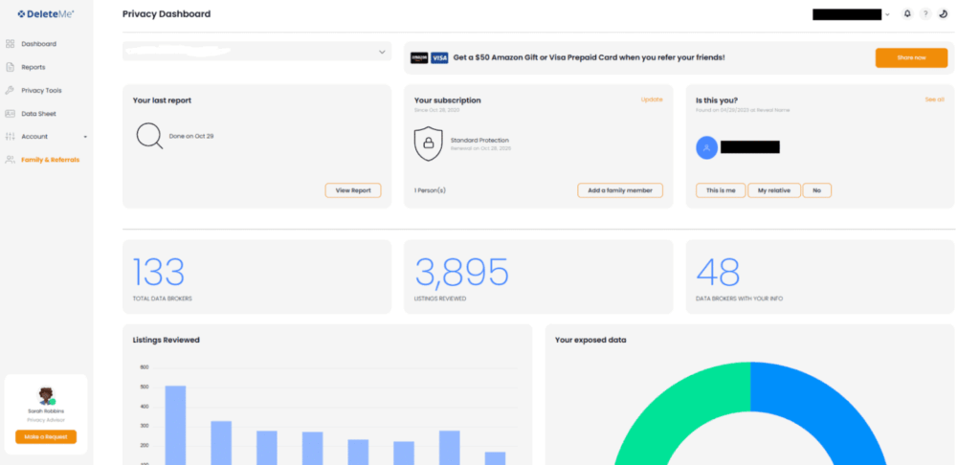This screenshot has width=980, height=465.
Task: Open the user account dropdown chevron
Action: (887, 14)
